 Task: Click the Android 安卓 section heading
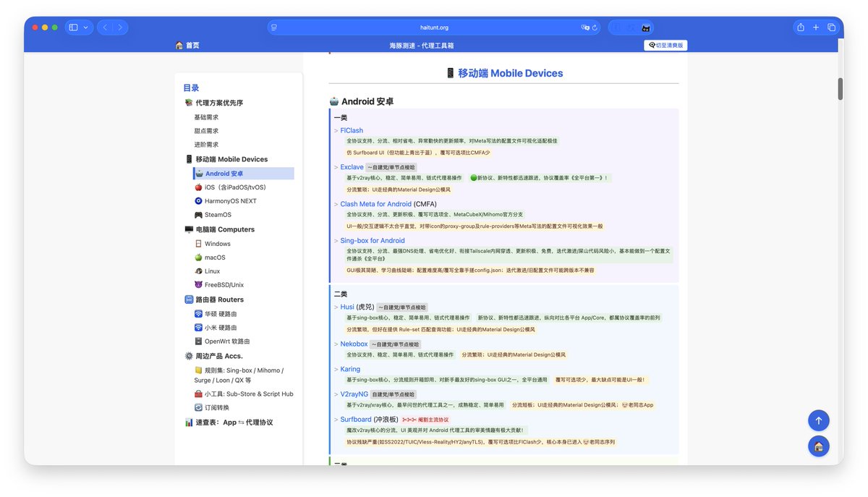tap(362, 101)
